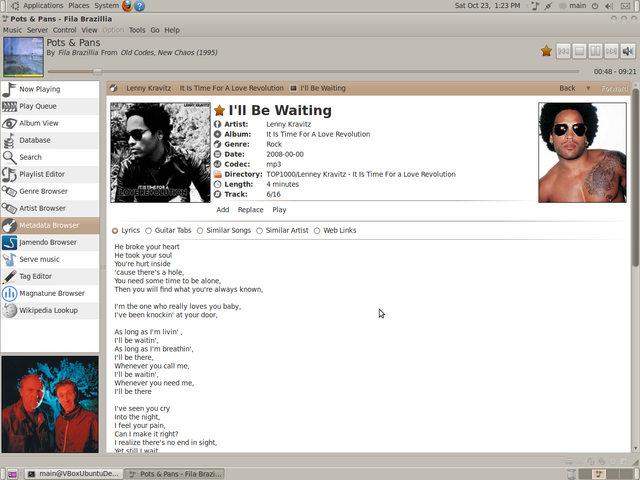This screenshot has width=640, height=480.
Task: Toggle favorite star in the player header
Action: click(x=546, y=51)
